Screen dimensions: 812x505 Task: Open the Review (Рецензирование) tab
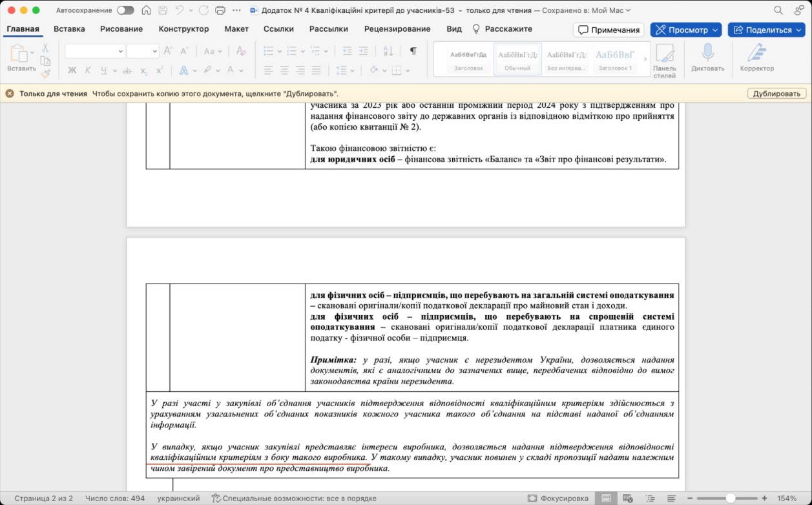(397, 29)
